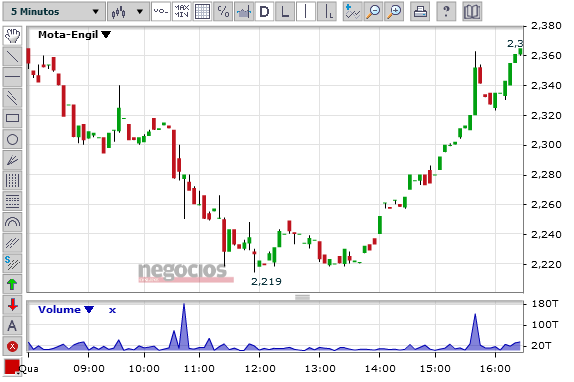Viewport: 574px width, 382px height.
Task: Close the Volume panel with x
Action: 112,310
